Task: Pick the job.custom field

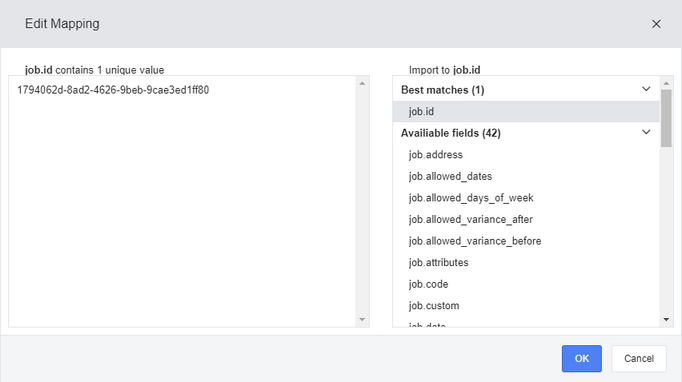Action: pos(526,305)
